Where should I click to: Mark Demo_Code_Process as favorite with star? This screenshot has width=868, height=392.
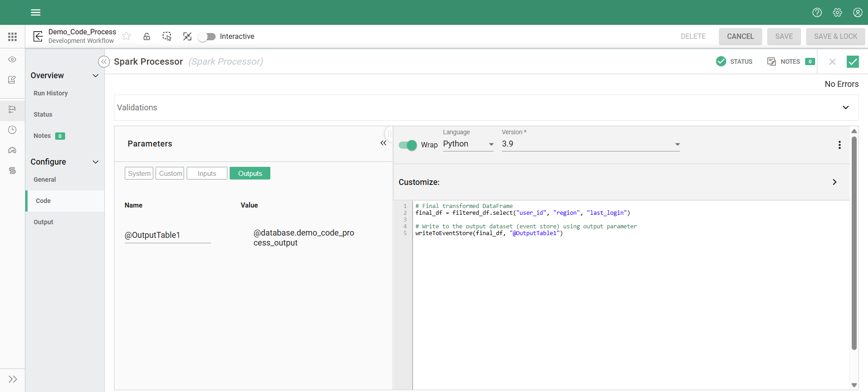pos(127,36)
